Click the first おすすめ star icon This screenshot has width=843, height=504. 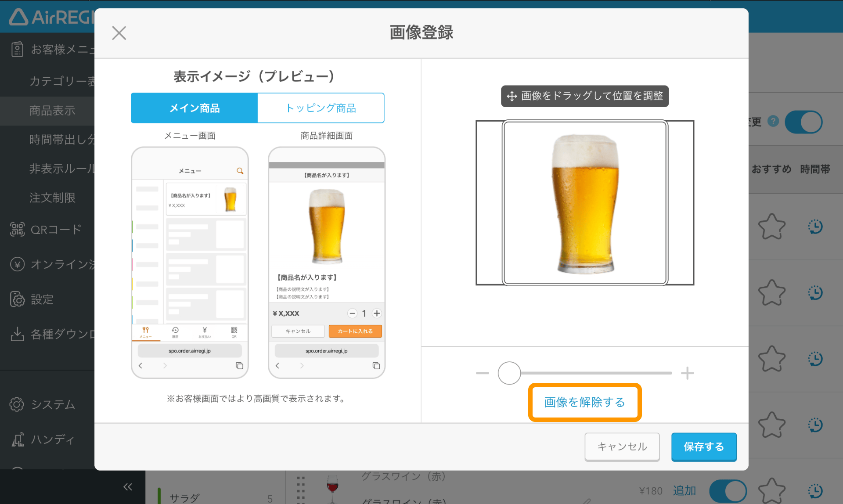click(x=771, y=227)
